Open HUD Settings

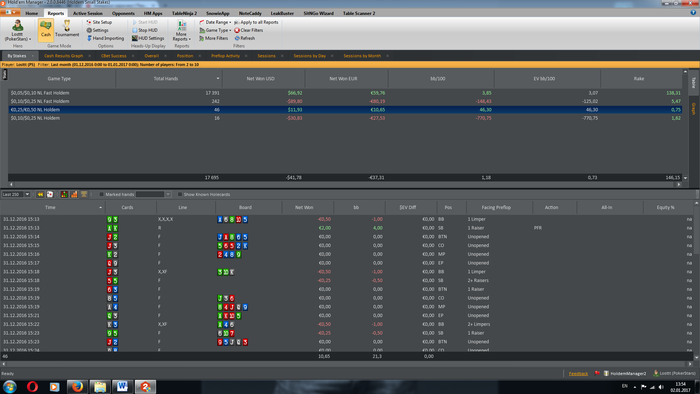148,38
